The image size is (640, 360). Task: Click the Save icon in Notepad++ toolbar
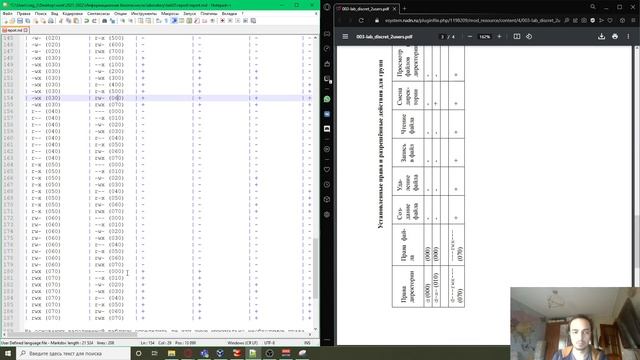point(20,21)
